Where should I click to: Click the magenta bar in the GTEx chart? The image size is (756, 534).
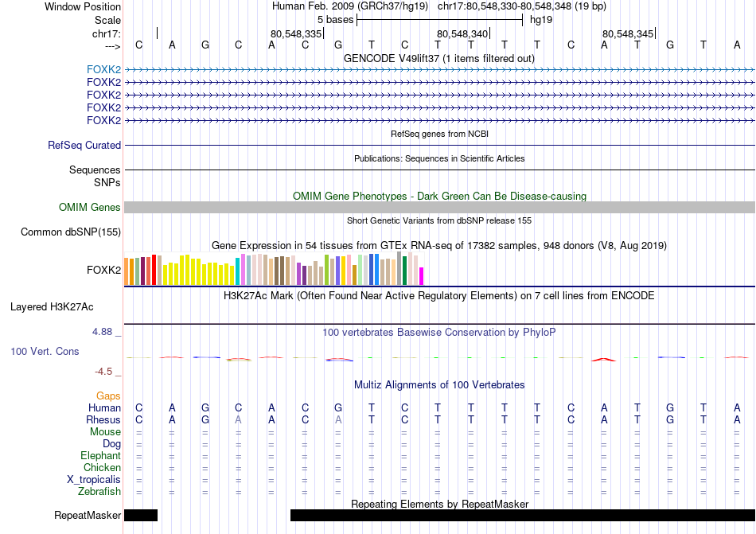422,276
